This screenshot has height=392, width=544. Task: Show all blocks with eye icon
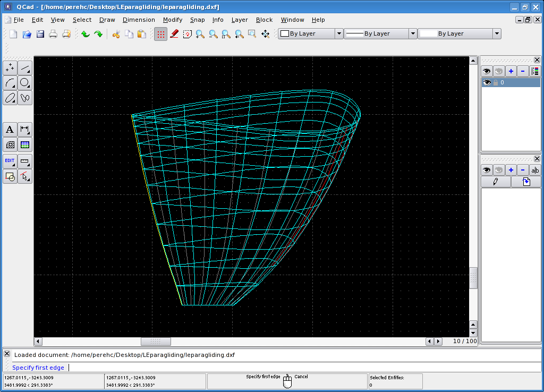487,170
